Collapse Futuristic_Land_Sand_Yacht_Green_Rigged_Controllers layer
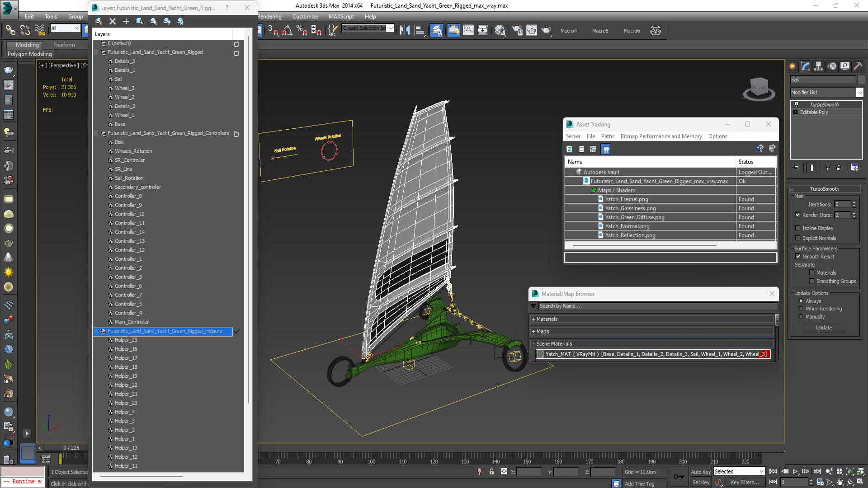The image size is (868, 488). tap(96, 133)
